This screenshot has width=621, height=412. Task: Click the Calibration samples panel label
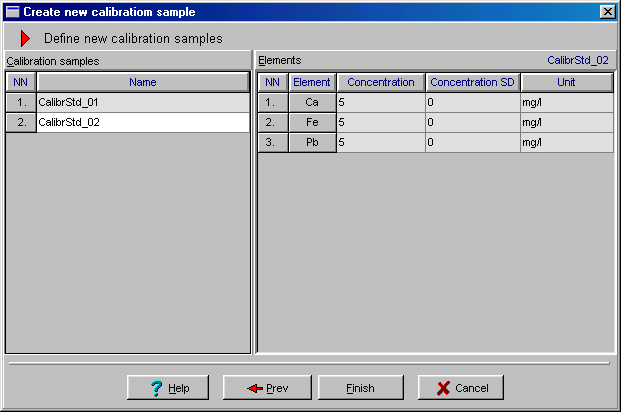click(x=53, y=61)
